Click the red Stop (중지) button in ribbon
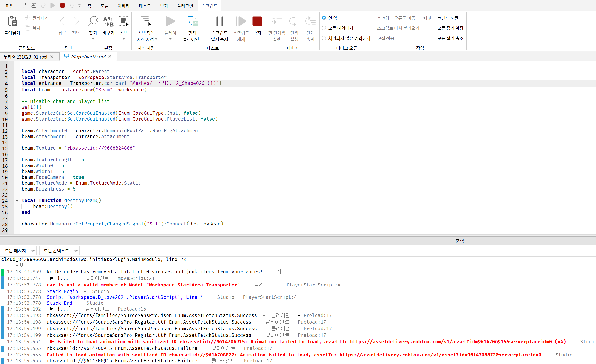This screenshot has width=596, height=364. coord(257,21)
